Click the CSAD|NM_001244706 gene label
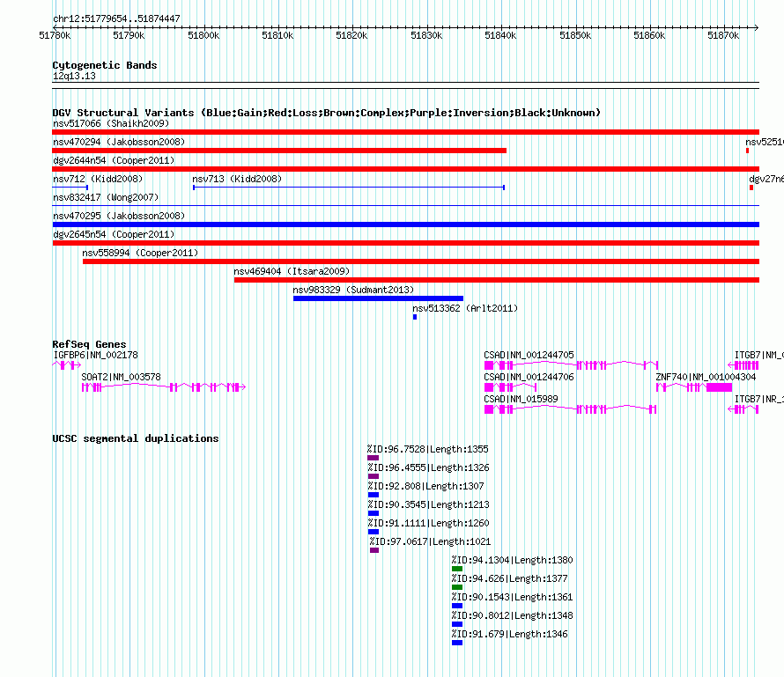The image size is (784, 677). (x=529, y=377)
